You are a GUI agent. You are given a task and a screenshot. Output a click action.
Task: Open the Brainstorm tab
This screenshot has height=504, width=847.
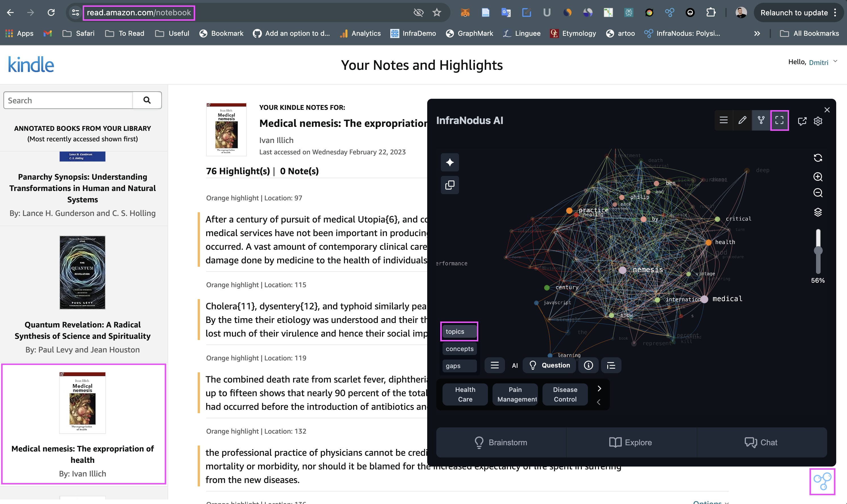(x=501, y=442)
